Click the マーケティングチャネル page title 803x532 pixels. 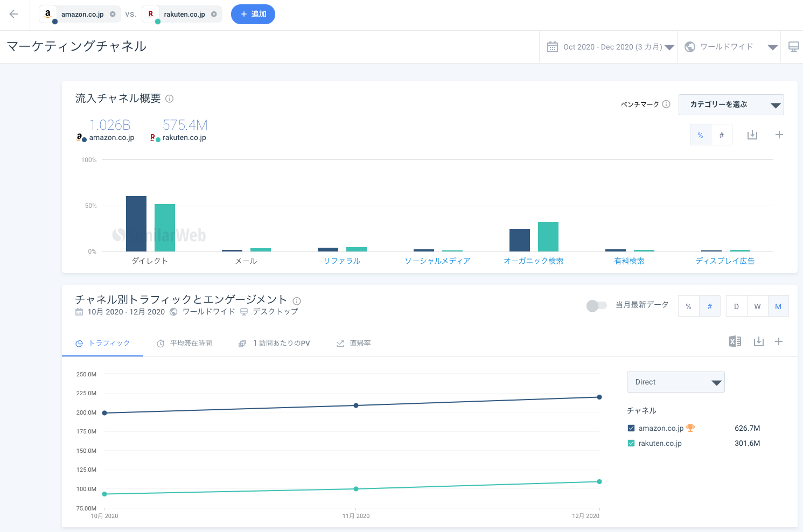pos(76,46)
